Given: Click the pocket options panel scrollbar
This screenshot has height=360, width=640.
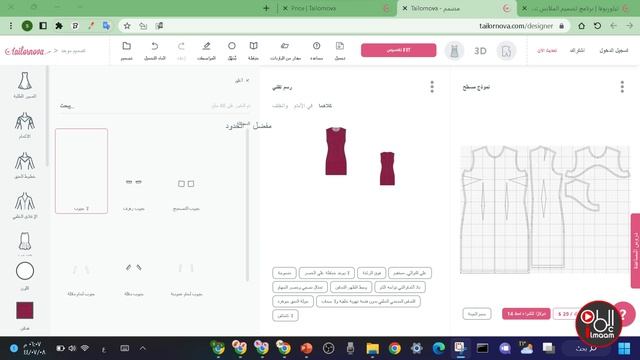Looking at the screenshot, I should tap(247, 204).
